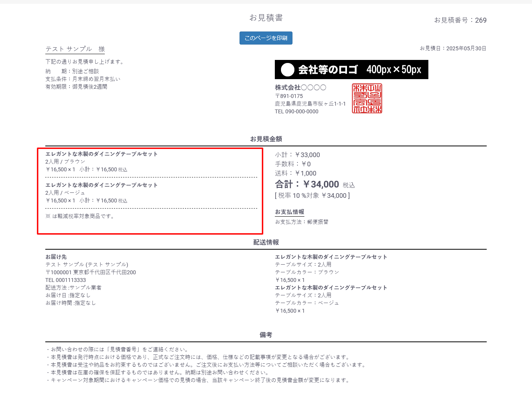Click remark starting キャンペーン対象期間における

point(198,380)
